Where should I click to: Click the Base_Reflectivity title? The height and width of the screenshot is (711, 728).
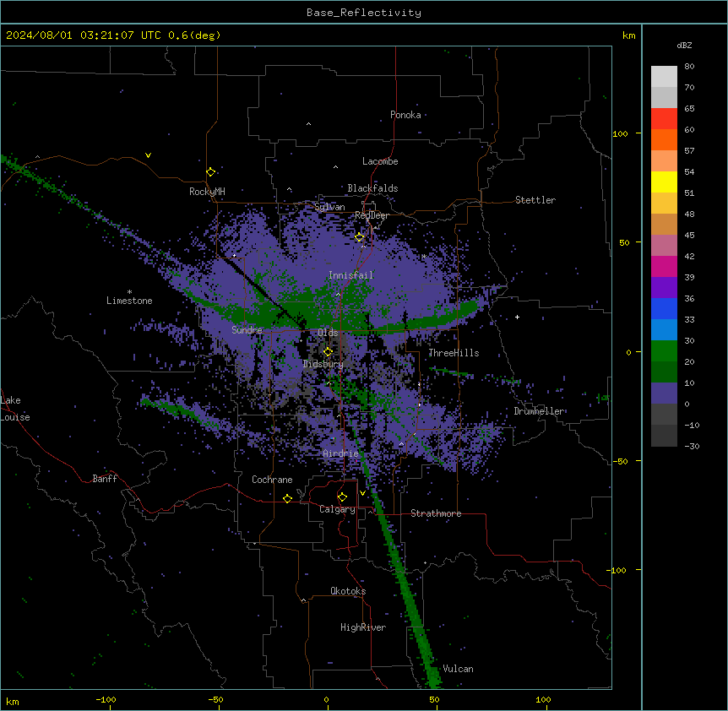364,13
